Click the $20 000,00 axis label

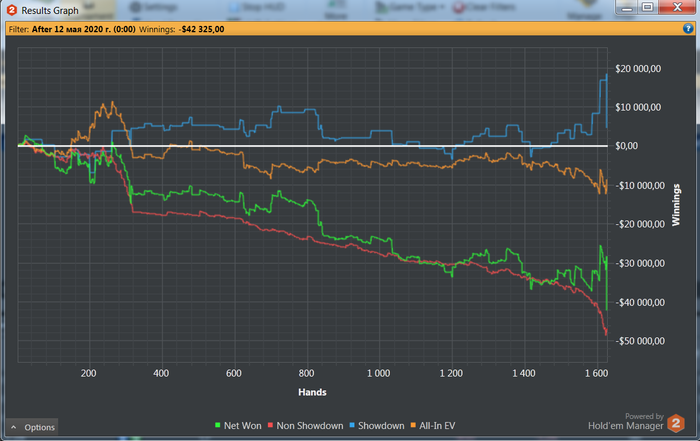638,69
